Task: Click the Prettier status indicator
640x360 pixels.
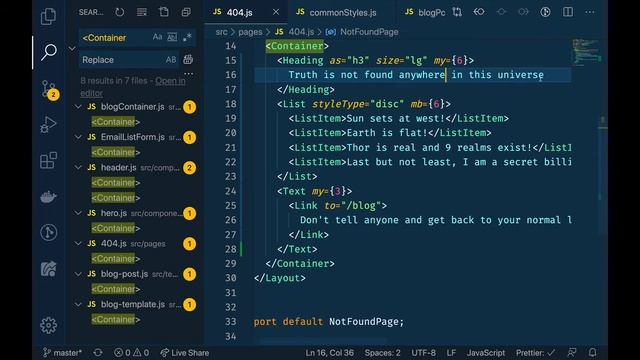Action: pyautogui.click(x=535, y=353)
